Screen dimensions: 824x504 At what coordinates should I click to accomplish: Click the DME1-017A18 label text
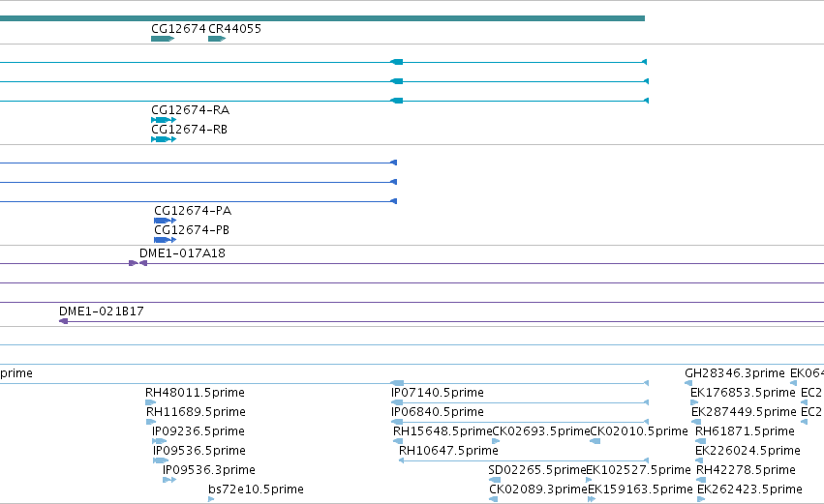coord(182,253)
